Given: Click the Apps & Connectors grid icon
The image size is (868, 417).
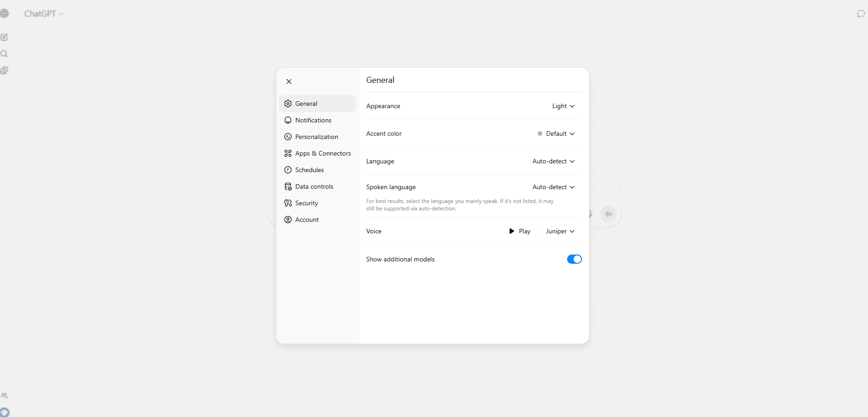Looking at the screenshot, I should coord(288,153).
